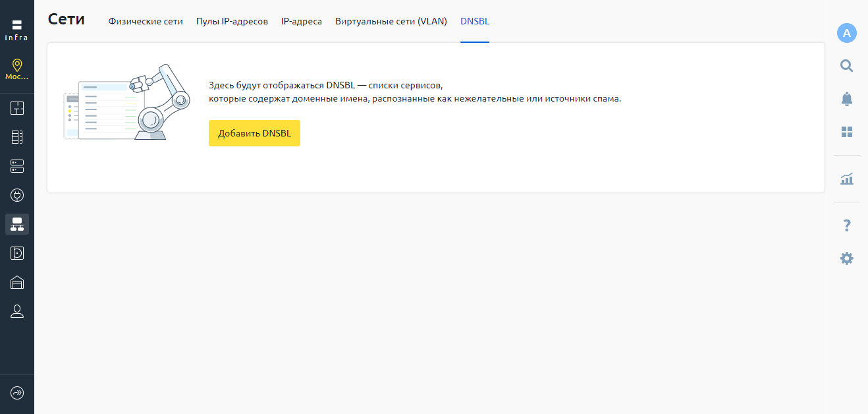Open the server racks section icon
Screen dimensions: 868x414
tap(17, 137)
